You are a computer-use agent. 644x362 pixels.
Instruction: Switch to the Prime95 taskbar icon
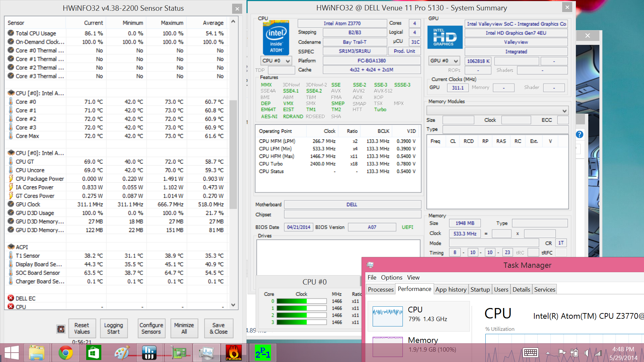point(263,353)
